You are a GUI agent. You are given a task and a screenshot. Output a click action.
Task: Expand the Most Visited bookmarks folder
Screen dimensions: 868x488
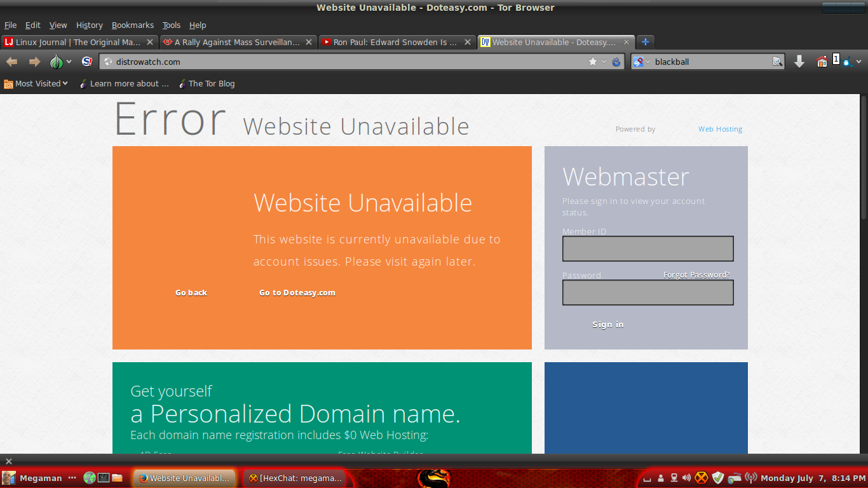[36, 83]
